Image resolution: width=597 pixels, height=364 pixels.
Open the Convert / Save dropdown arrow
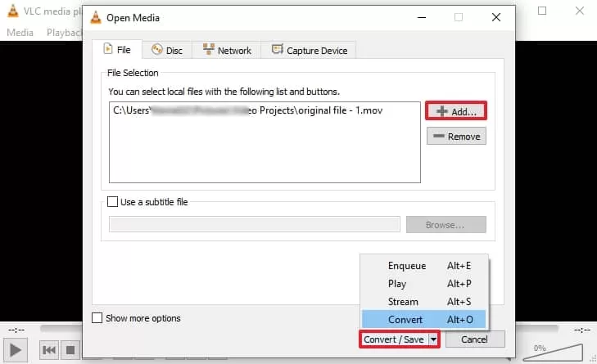pyautogui.click(x=433, y=339)
